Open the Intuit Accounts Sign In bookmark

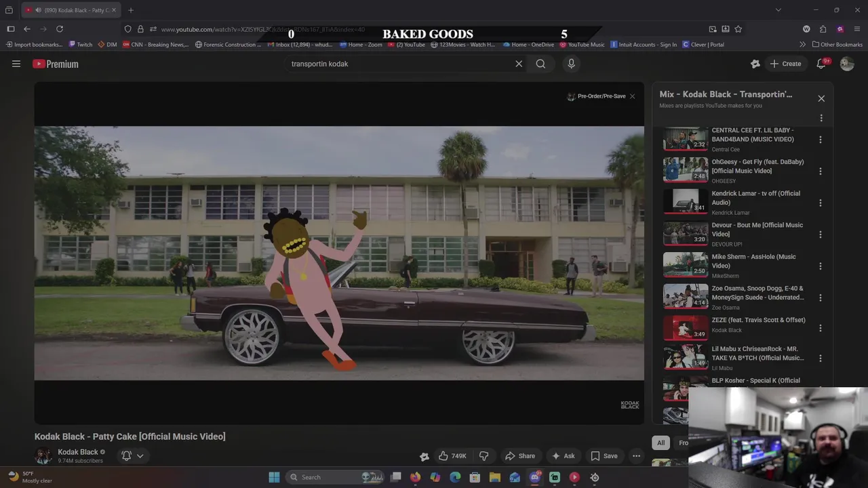click(644, 45)
